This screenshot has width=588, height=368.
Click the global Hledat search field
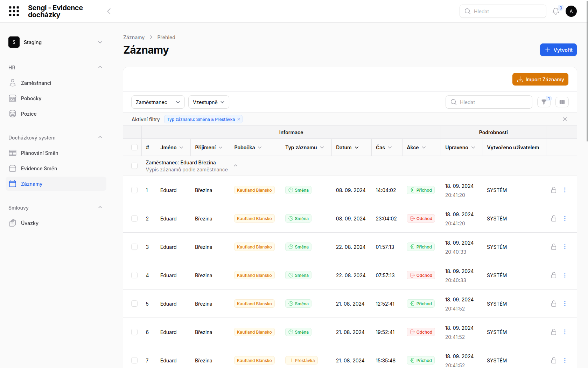click(503, 11)
